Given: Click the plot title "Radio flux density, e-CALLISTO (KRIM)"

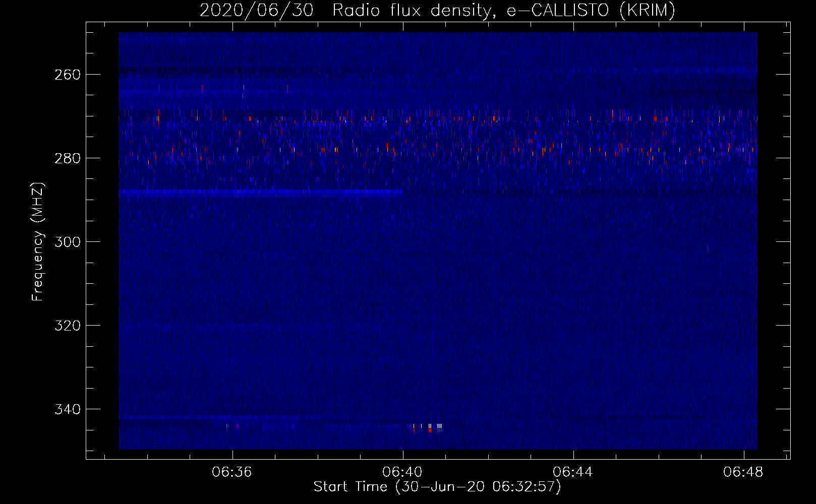Looking at the screenshot, I should (503, 11).
